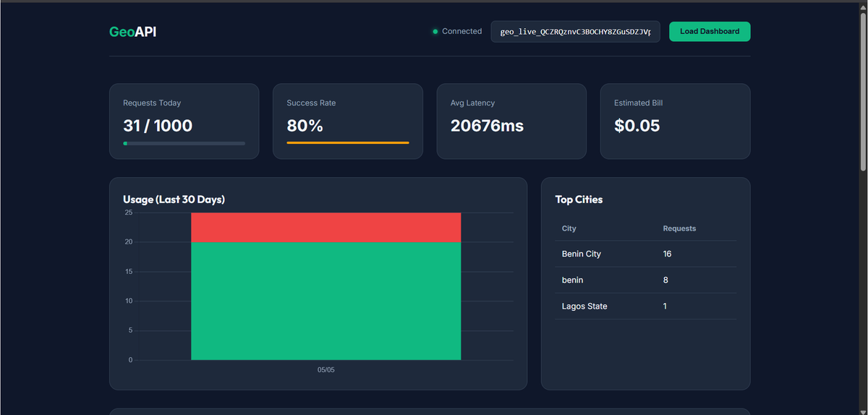The height and width of the screenshot is (415, 868).
Task: Click the page vertical scrollbar
Action: click(x=863, y=90)
